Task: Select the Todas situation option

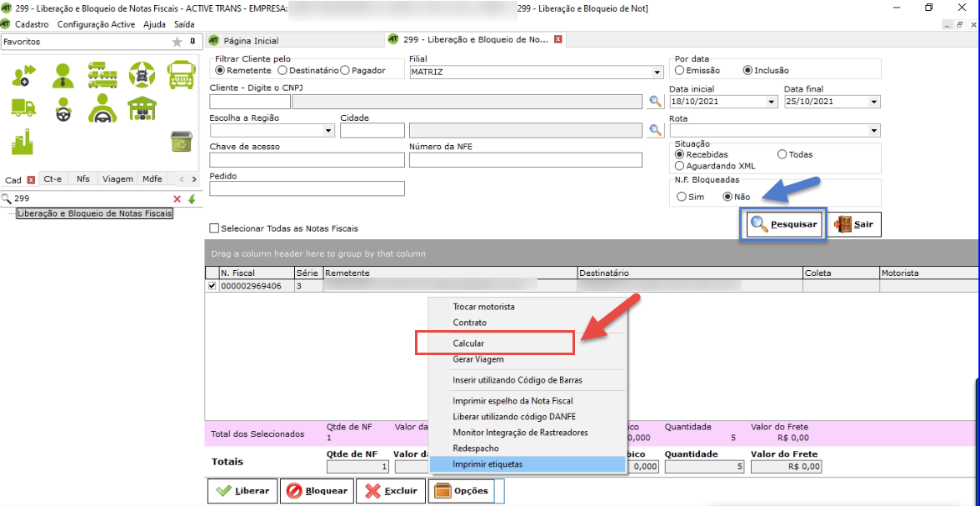Action: (x=782, y=154)
